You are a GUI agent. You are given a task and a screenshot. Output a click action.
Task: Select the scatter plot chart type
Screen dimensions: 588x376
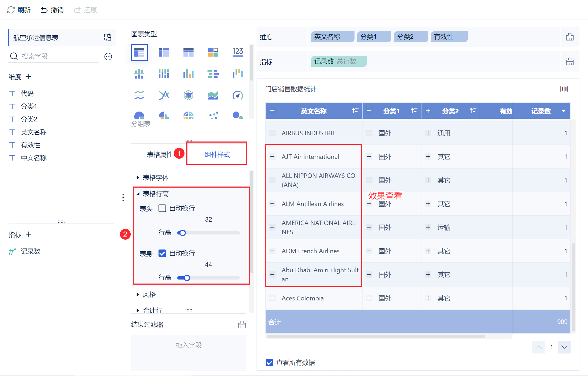coord(213,116)
